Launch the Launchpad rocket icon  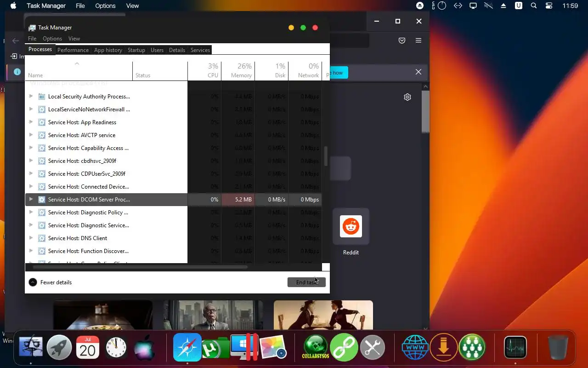tap(59, 347)
